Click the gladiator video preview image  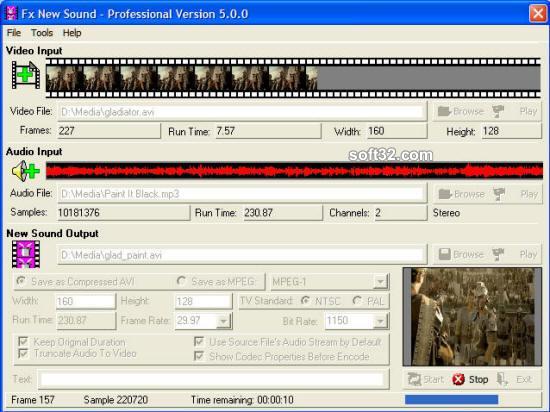(x=472, y=317)
